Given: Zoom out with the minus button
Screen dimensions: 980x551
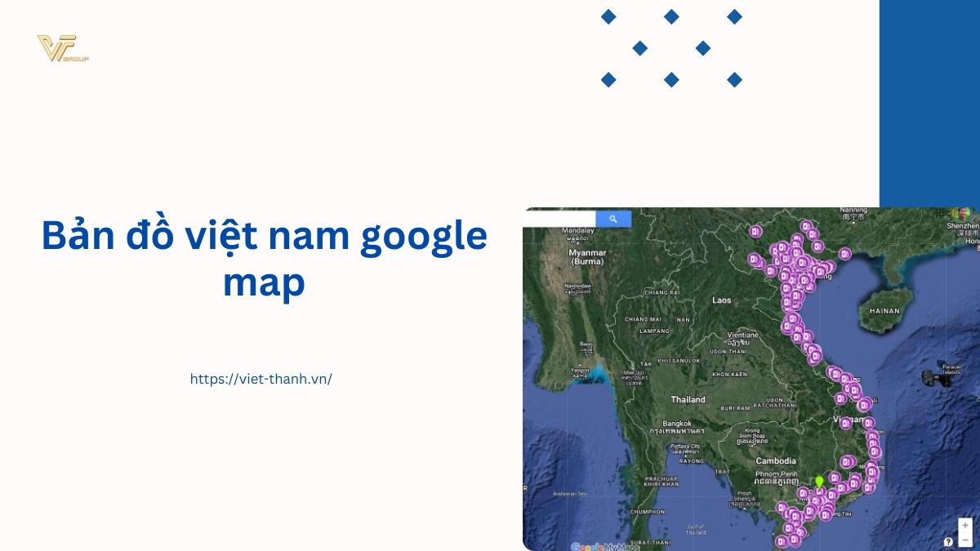Looking at the screenshot, I should pos(965,540).
